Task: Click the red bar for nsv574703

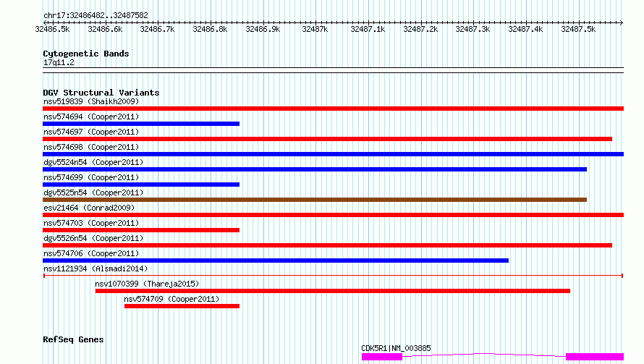Action: (141, 230)
